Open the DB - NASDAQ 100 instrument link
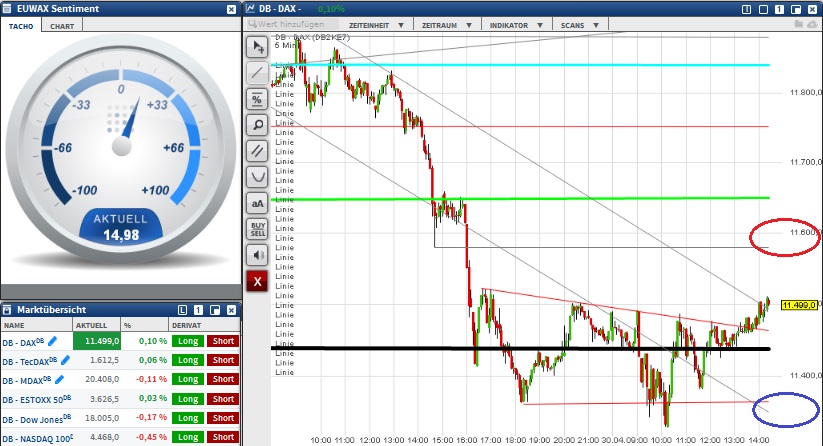 tap(38, 439)
